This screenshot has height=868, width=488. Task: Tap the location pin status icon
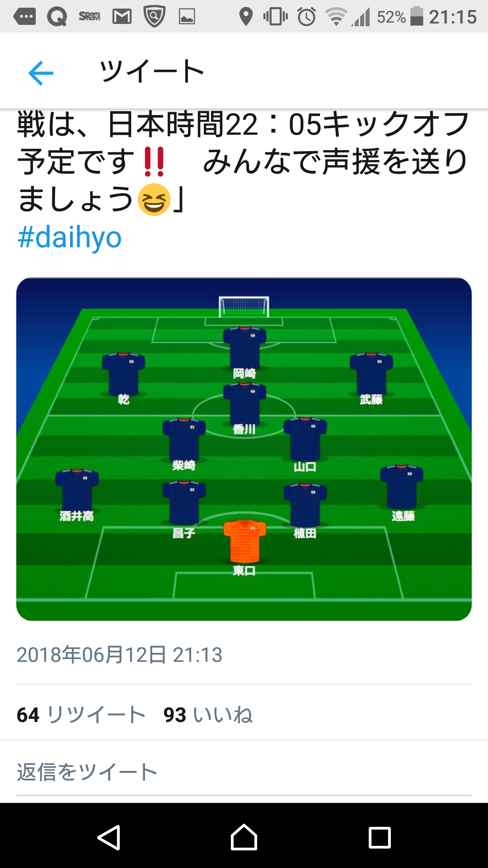pos(246,17)
